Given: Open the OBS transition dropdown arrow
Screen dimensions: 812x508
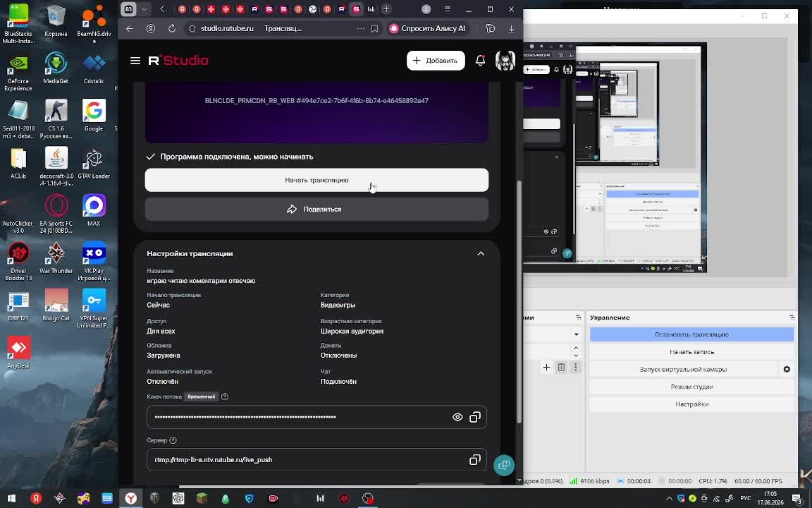Looking at the screenshot, I should [576, 334].
